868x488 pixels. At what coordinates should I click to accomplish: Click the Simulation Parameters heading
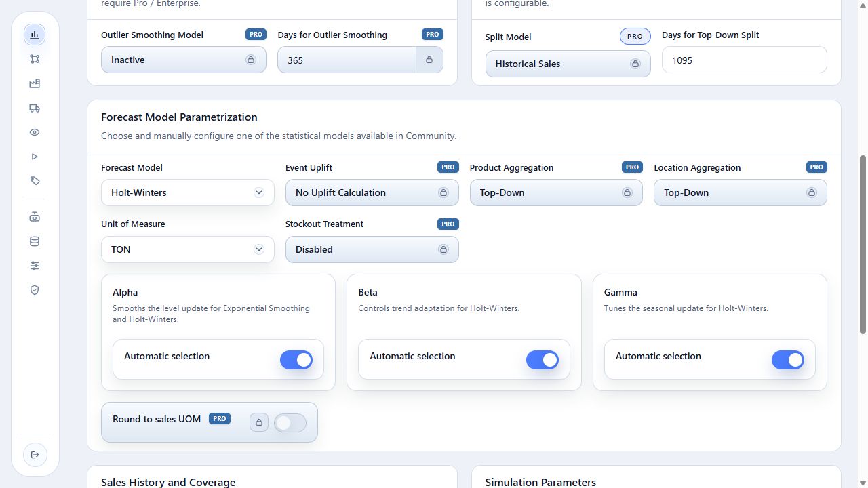coord(540,482)
